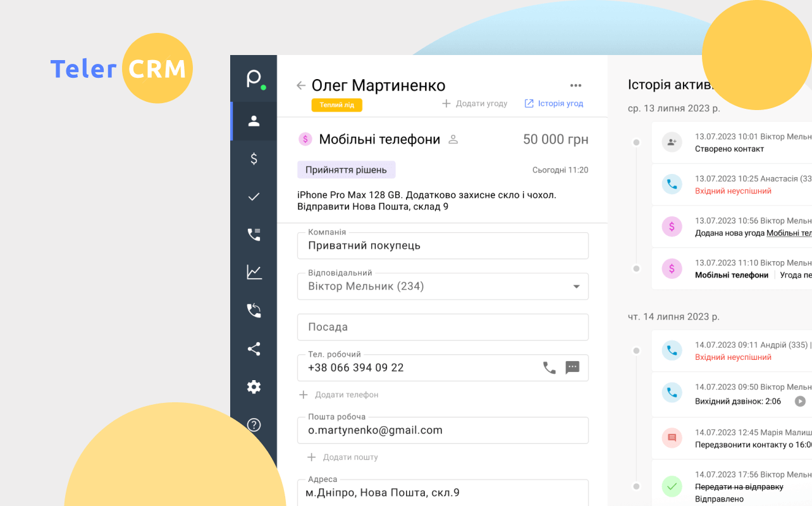Open Історія угод link
The width and height of the screenshot is (812, 506).
pyautogui.click(x=554, y=103)
